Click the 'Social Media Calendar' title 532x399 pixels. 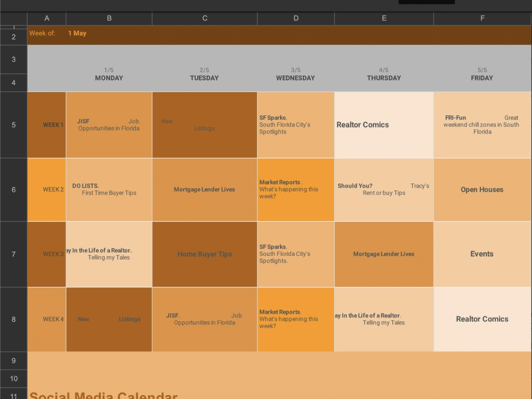(104, 395)
